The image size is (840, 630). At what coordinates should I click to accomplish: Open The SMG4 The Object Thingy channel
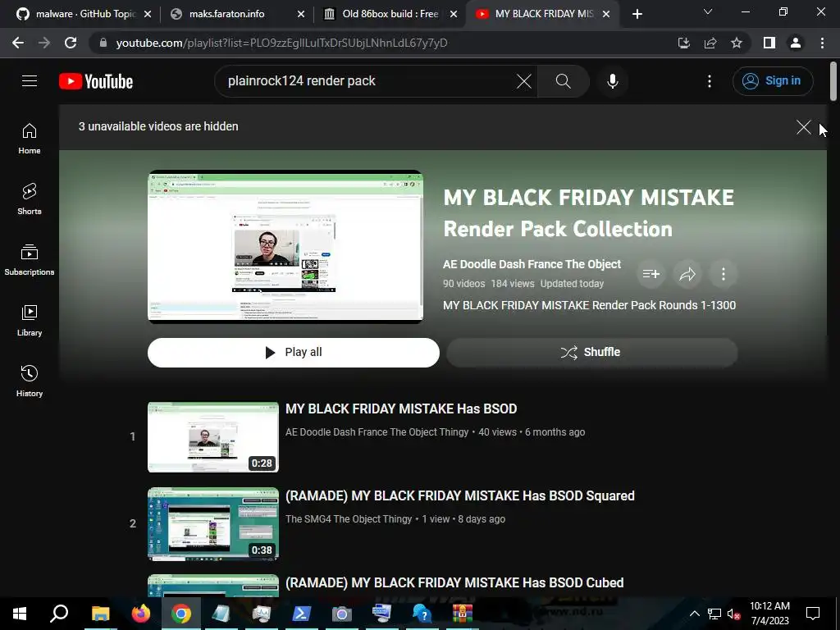pyautogui.click(x=349, y=519)
